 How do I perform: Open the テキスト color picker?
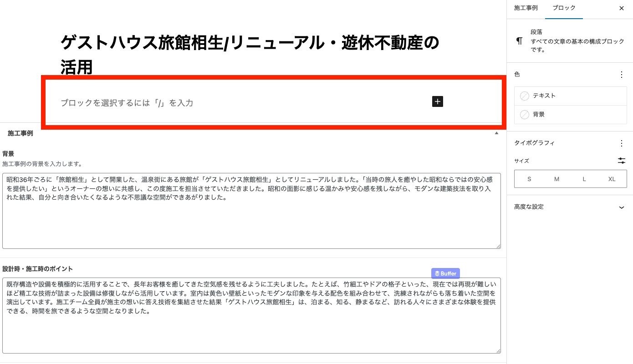point(570,96)
